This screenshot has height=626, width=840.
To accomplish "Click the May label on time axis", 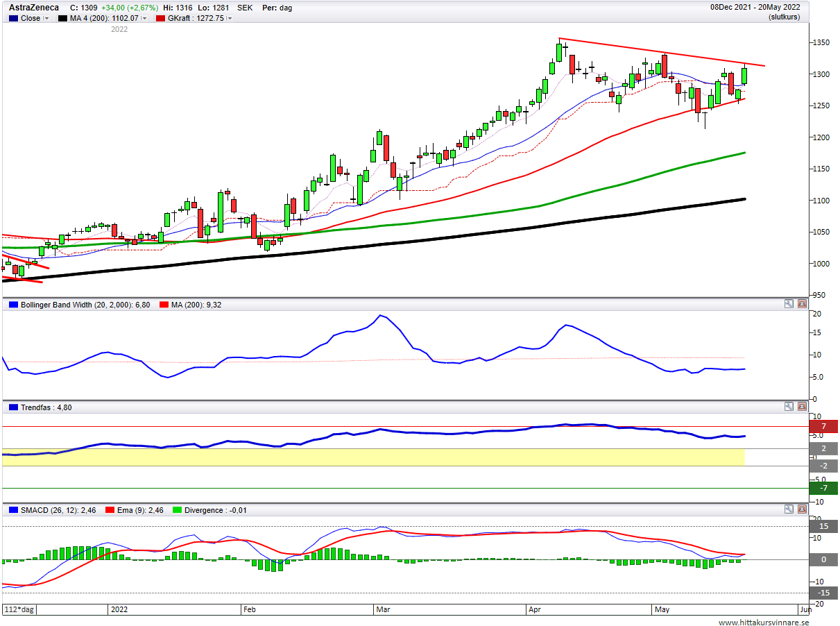I will (662, 609).
